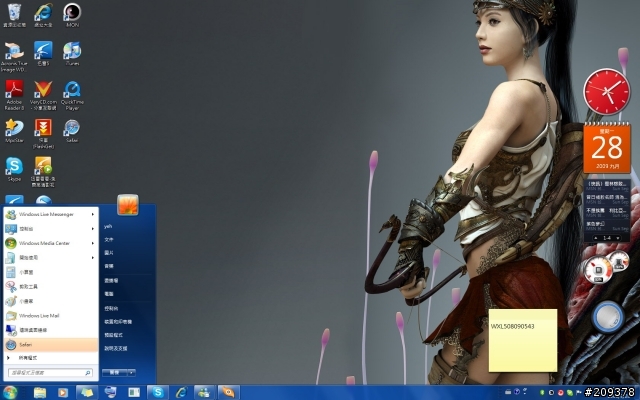Click the user account picture in the Start menu
Screen dimensions: 640x400
tap(128, 204)
